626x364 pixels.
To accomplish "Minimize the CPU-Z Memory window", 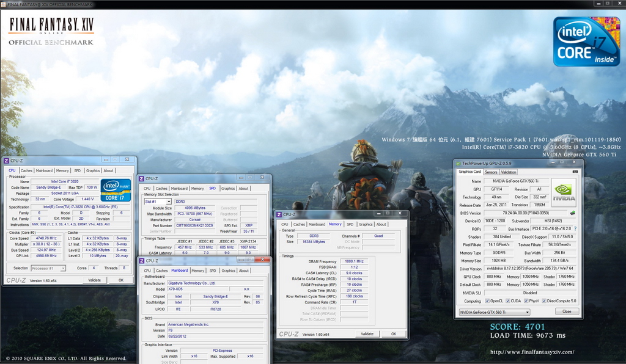I will pos(378,213).
